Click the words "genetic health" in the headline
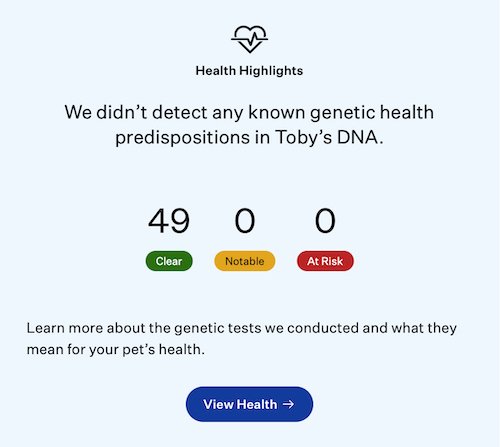This screenshot has width=500, height=447. [372, 113]
